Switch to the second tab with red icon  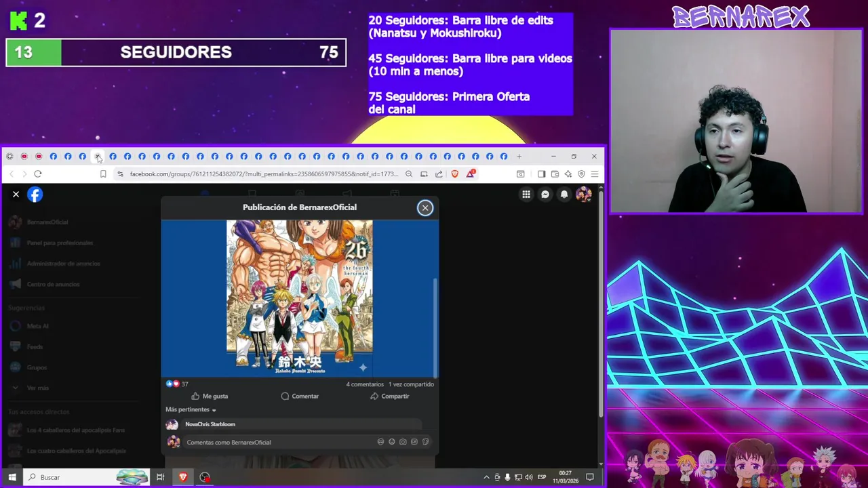point(24,157)
